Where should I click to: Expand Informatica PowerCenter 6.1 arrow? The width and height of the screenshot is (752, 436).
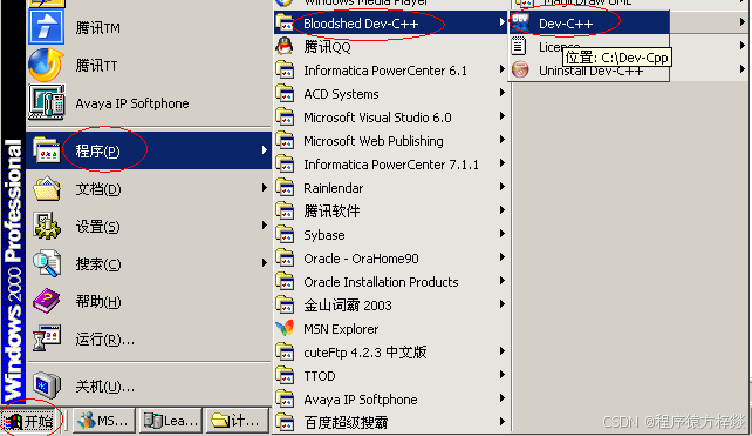point(502,69)
